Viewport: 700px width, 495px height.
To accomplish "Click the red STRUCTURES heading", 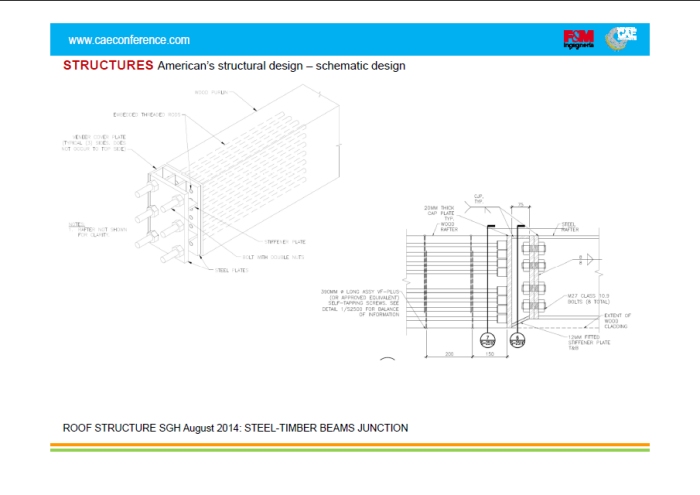I will click(x=108, y=66).
